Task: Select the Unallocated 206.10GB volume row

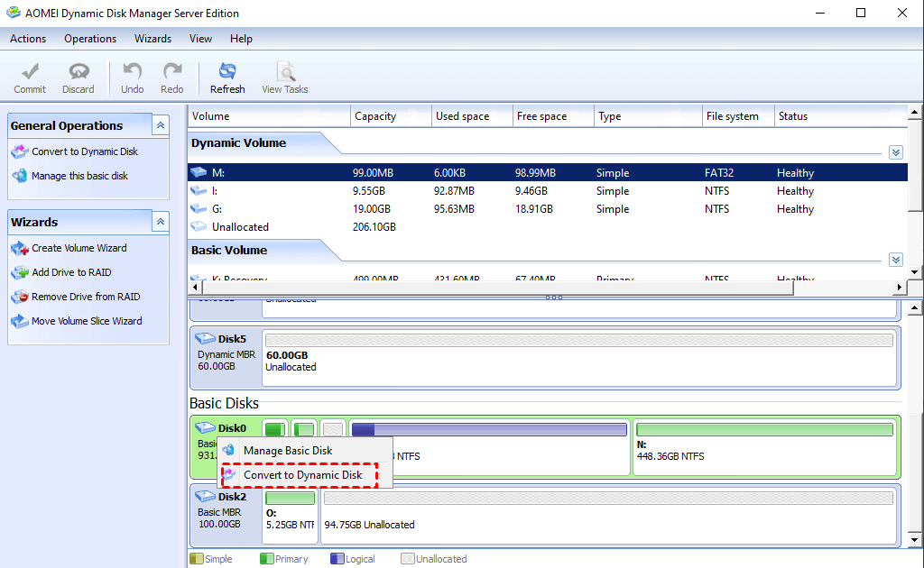Action: 548,226
